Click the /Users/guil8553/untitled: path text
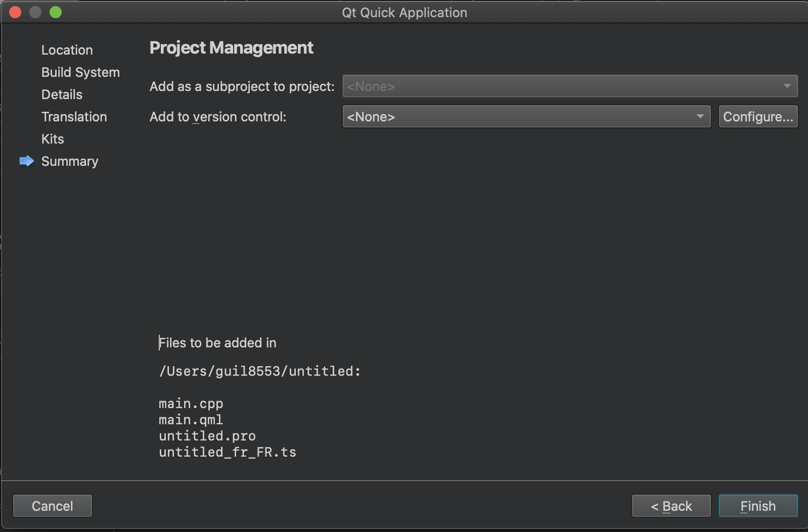 coord(260,371)
